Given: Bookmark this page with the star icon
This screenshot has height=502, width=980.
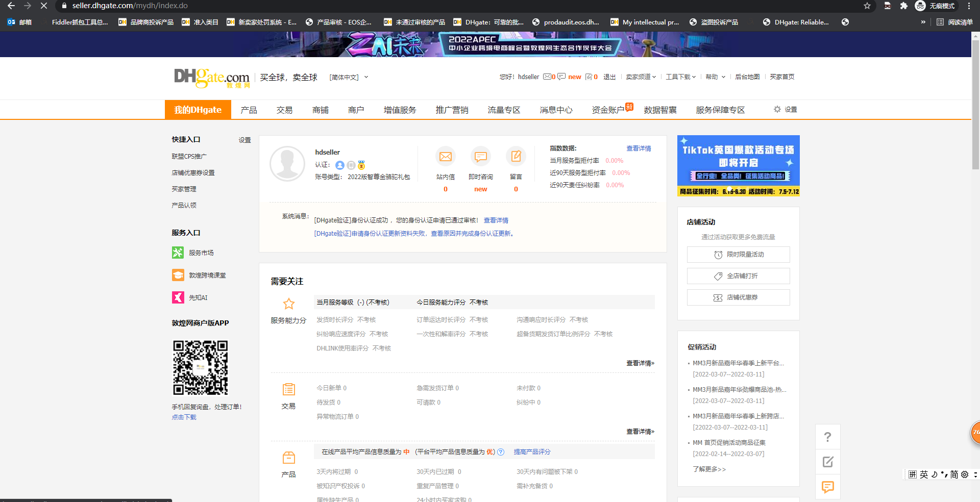Looking at the screenshot, I should (x=867, y=6).
